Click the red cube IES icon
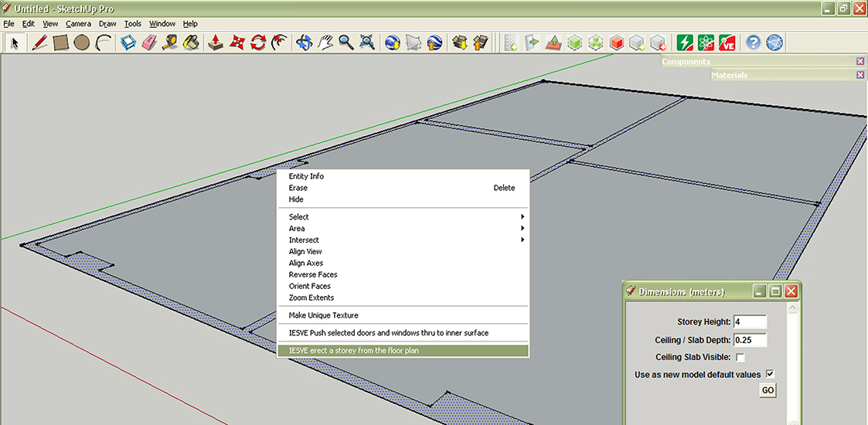The height and width of the screenshot is (425, 868). coord(616,42)
